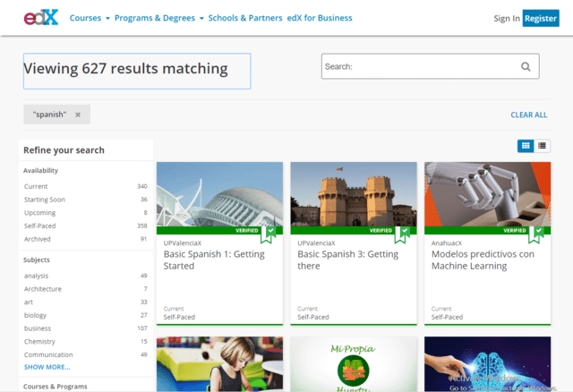This screenshot has height=392, width=573.
Task: Remove the "spanish" filter tag
Action: (x=78, y=115)
